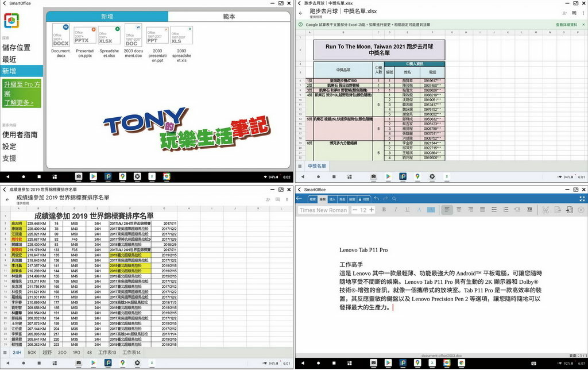Open 2003 document.doc template icon

(x=133, y=35)
